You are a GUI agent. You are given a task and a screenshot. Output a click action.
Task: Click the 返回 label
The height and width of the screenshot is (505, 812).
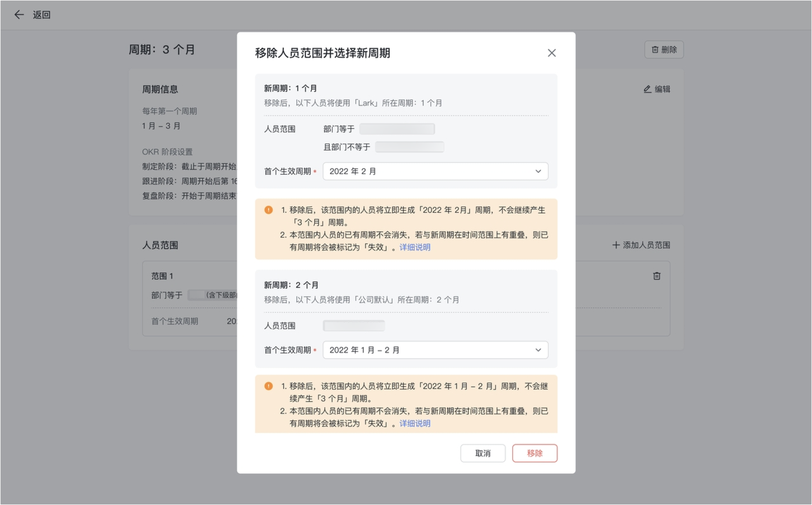coord(42,15)
